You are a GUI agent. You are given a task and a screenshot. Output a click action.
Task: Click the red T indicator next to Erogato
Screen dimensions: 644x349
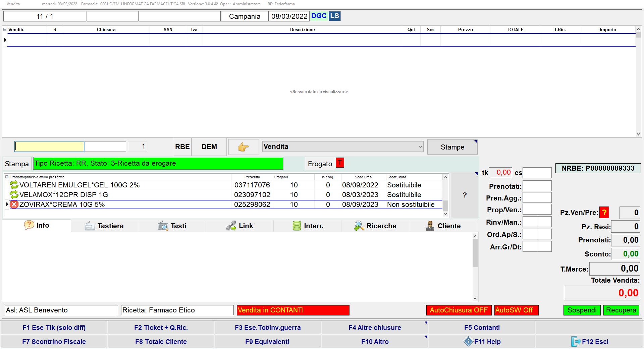pyautogui.click(x=340, y=163)
